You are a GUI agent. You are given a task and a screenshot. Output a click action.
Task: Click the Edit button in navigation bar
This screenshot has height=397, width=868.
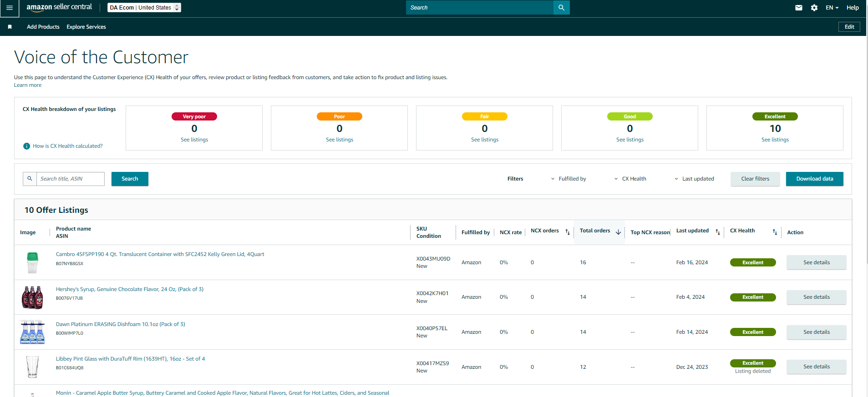849,27
